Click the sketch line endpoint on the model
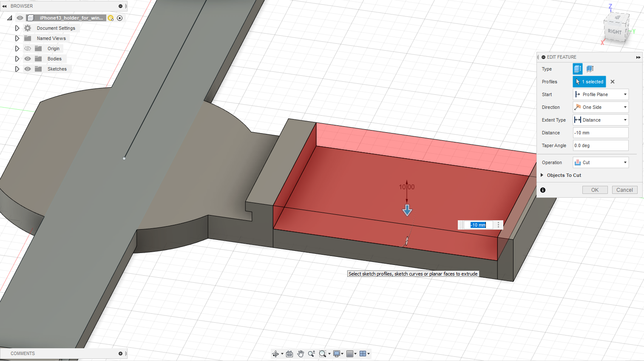644x361 pixels. (x=124, y=158)
